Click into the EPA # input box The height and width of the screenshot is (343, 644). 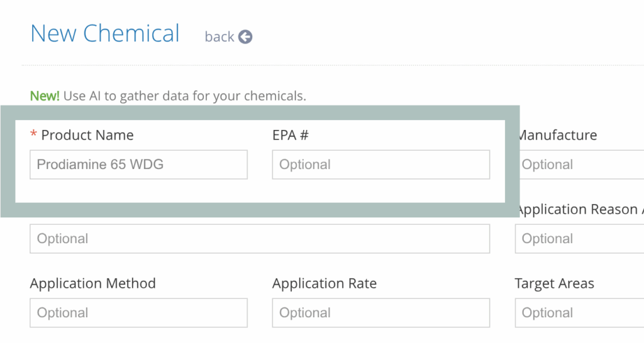[x=380, y=165]
